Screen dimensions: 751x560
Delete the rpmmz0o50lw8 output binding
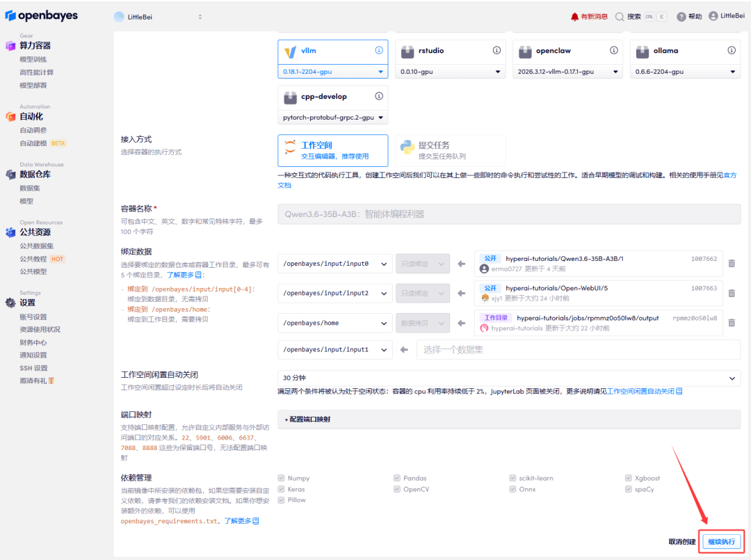point(732,323)
